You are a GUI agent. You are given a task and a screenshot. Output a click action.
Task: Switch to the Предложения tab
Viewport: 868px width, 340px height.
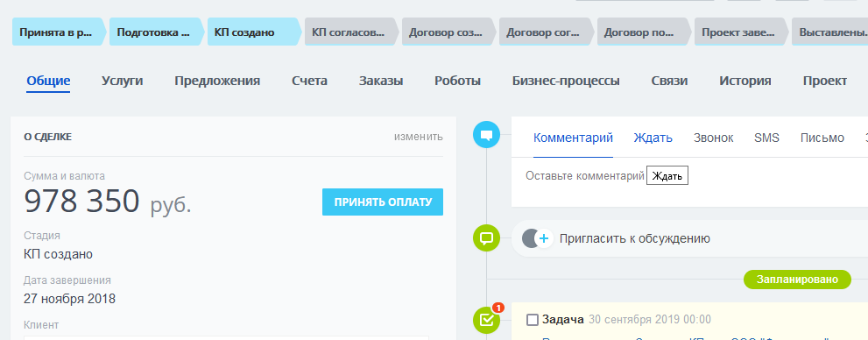pos(217,81)
